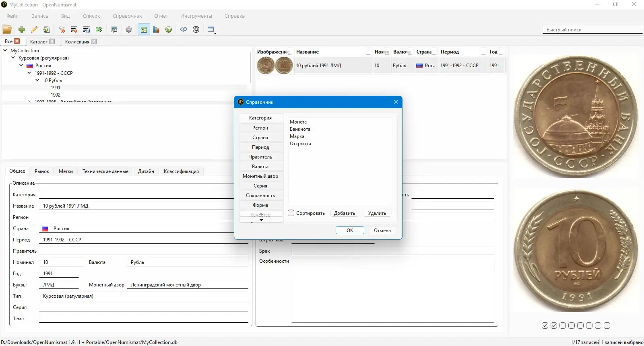Open the Инструменты menu
Image resolution: width=644 pixels, height=346 pixels.
(196, 16)
